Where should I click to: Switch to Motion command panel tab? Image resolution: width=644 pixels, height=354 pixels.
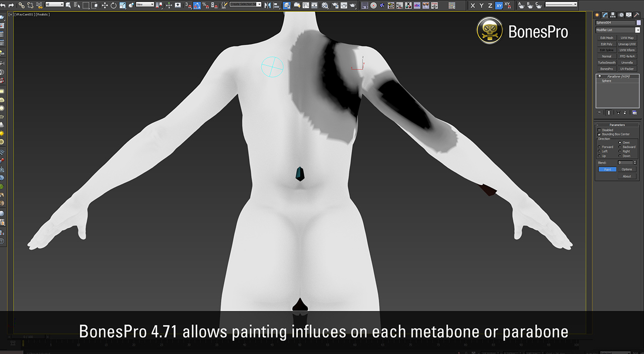[621, 15]
